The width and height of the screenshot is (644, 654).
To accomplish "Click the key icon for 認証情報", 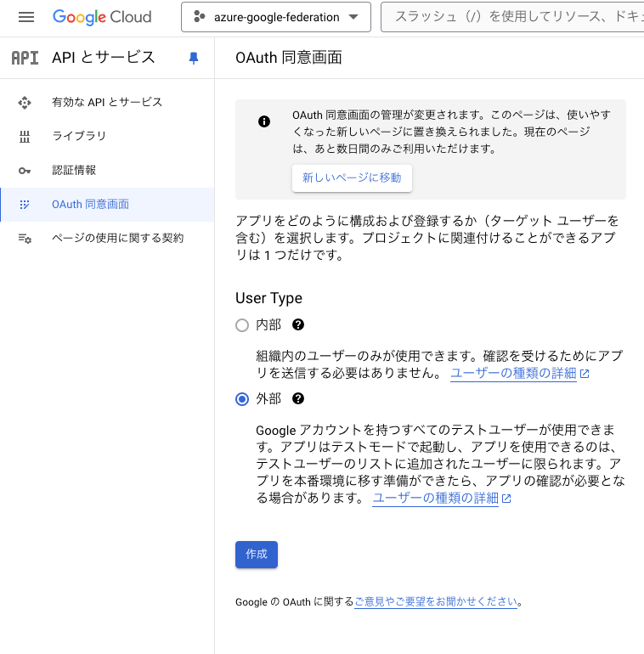I will [x=25, y=171].
